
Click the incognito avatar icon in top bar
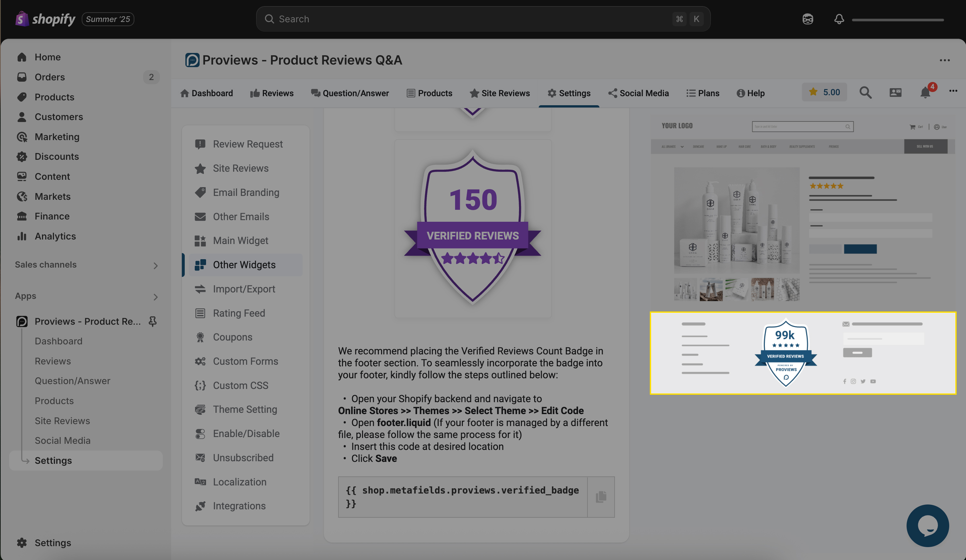(x=808, y=19)
